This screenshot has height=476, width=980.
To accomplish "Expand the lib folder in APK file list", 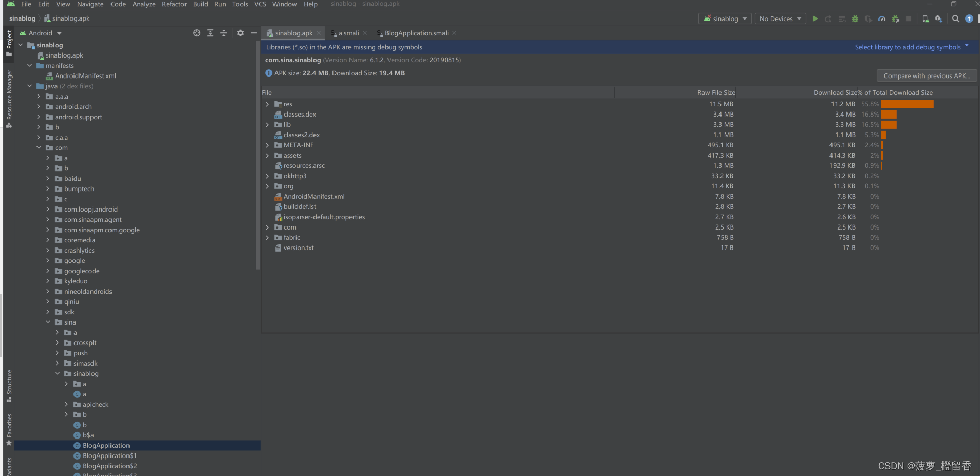I will tap(267, 125).
